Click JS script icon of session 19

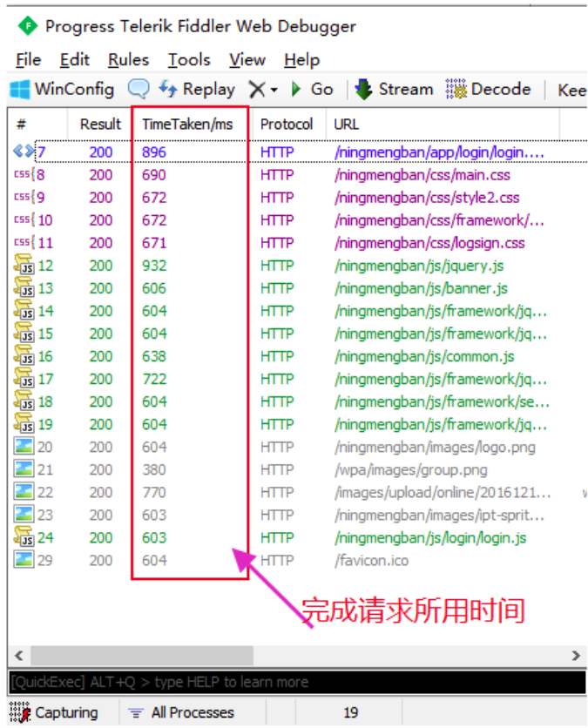pos(24,423)
